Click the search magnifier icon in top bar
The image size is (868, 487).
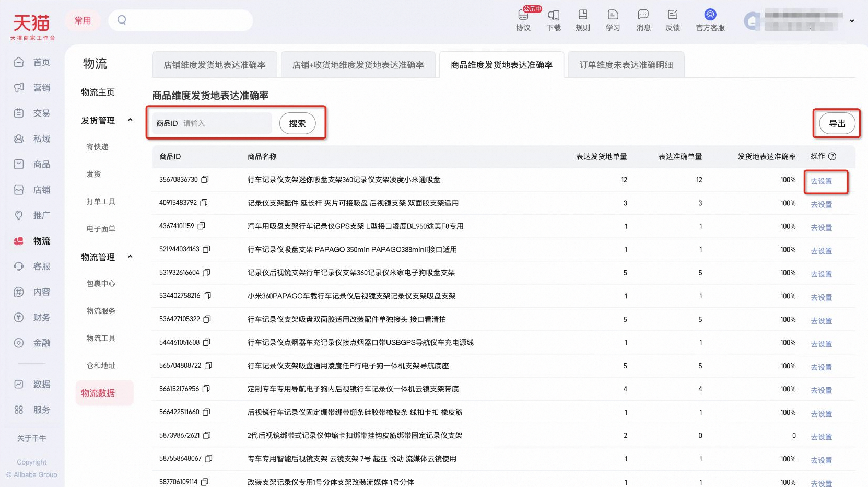122,20
